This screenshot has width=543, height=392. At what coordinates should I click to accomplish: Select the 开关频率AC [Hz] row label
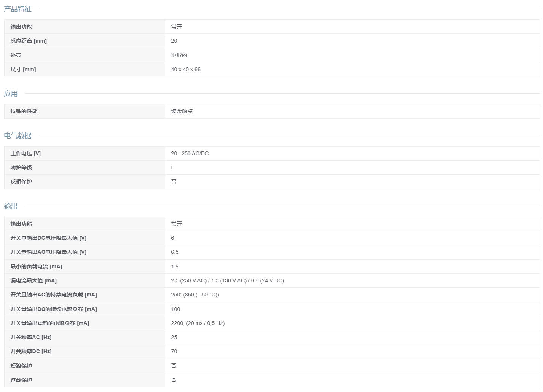(x=31, y=337)
